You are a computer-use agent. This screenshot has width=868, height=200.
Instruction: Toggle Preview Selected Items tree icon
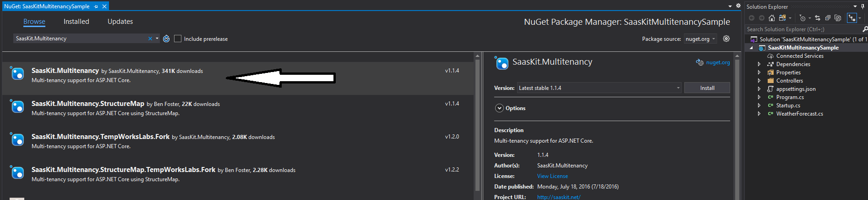852,18
